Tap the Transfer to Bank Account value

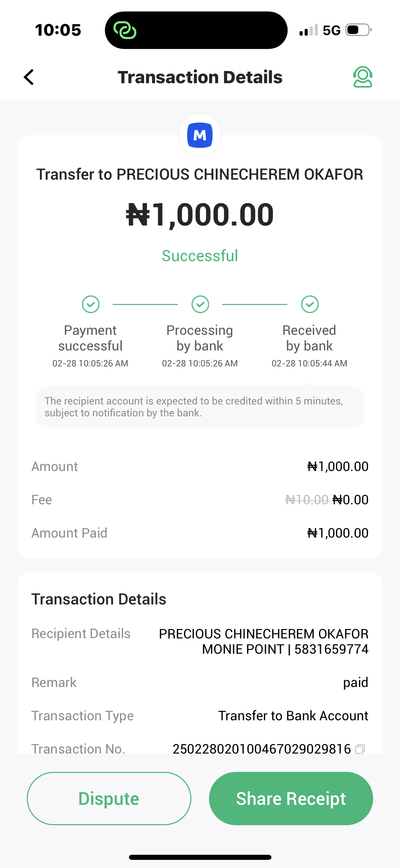[x=293, y=716]
